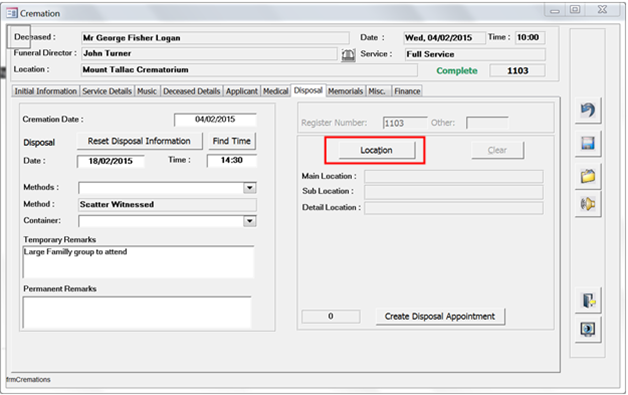Click the header Date field Wed, 04/02/2015
The height and width of the screenshot is (395, 628).
[444, 38]
